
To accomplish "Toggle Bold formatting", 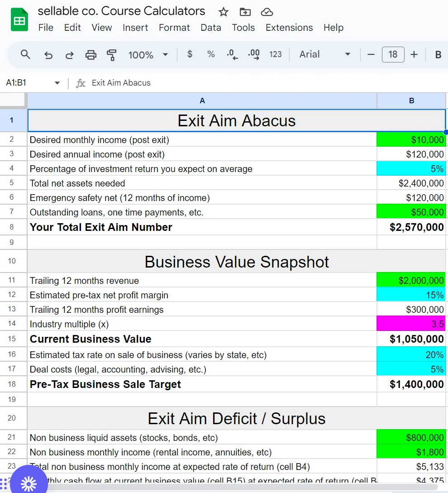I will click(x=438, y=55).
